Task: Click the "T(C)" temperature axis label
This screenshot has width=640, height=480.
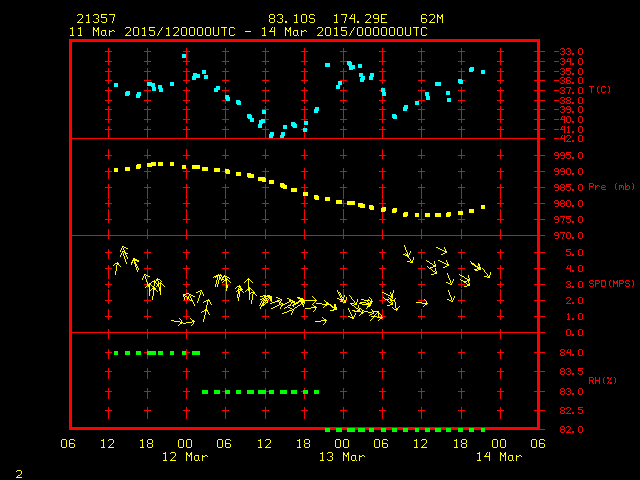Action: pos(600,89)
